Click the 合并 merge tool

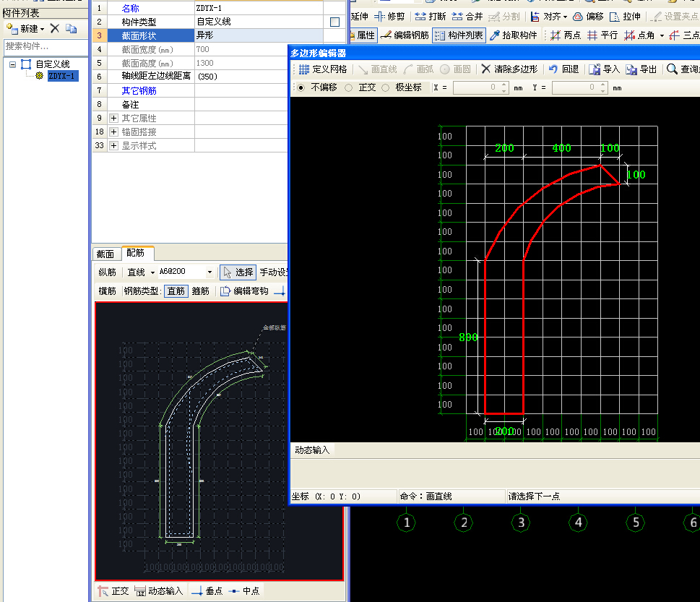click(x=467, y=17)
